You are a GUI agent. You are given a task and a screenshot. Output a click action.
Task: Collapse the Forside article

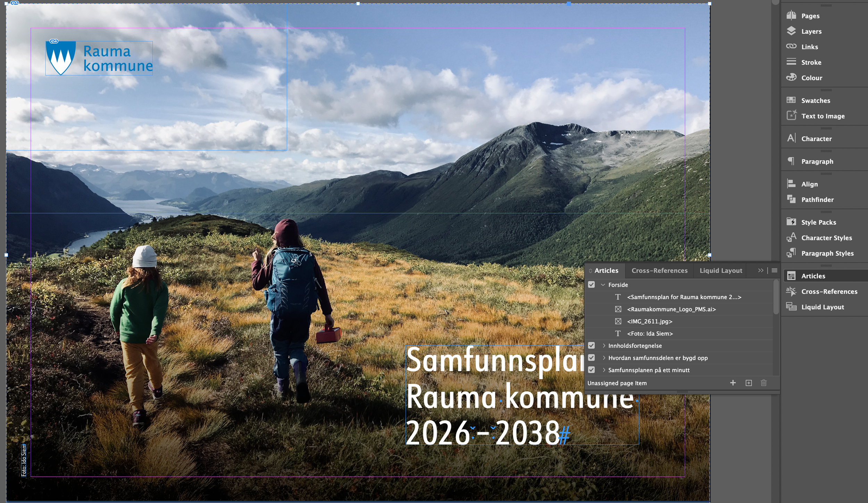coord(603,285)
